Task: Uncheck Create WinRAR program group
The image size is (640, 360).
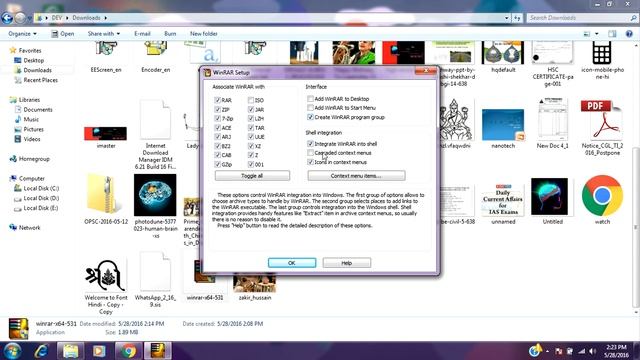Action: point(310,117)
